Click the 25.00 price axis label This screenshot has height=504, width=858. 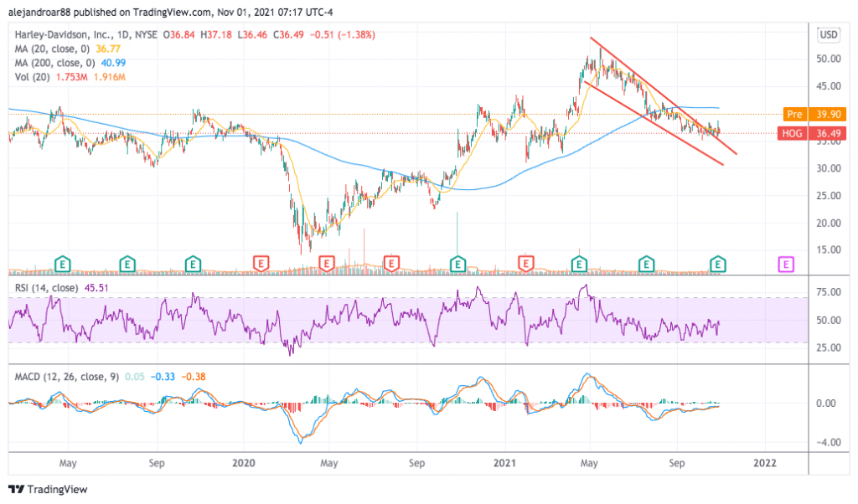pos(829,196)
